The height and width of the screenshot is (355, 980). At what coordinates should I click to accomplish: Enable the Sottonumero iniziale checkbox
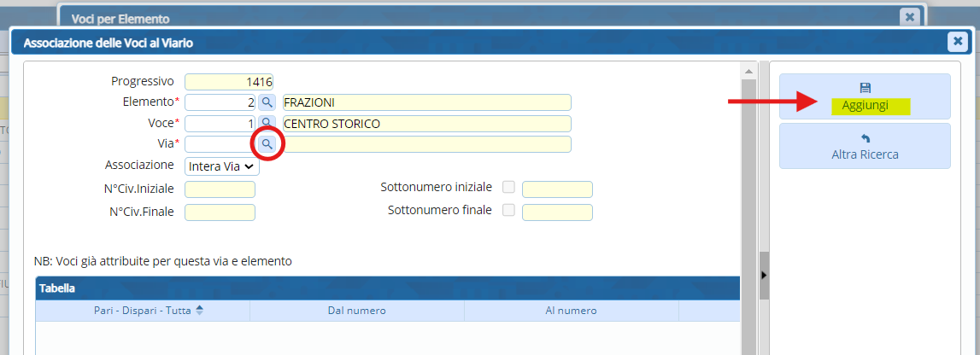509,187
